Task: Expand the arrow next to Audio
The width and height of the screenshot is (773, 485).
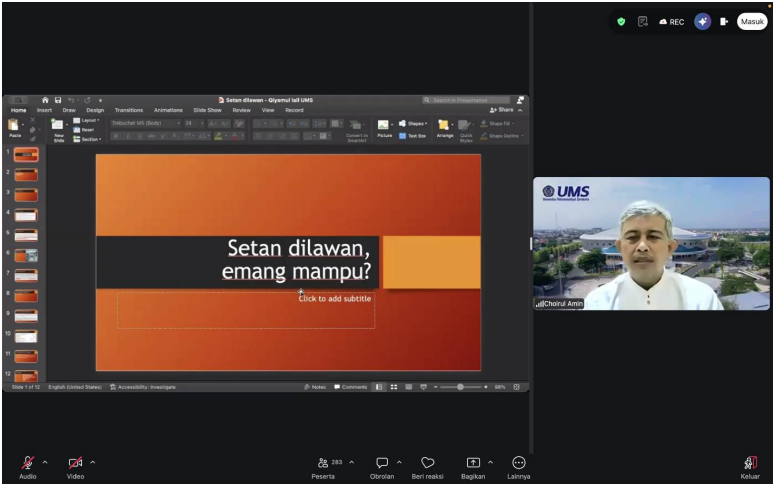Action: point(45,462)
